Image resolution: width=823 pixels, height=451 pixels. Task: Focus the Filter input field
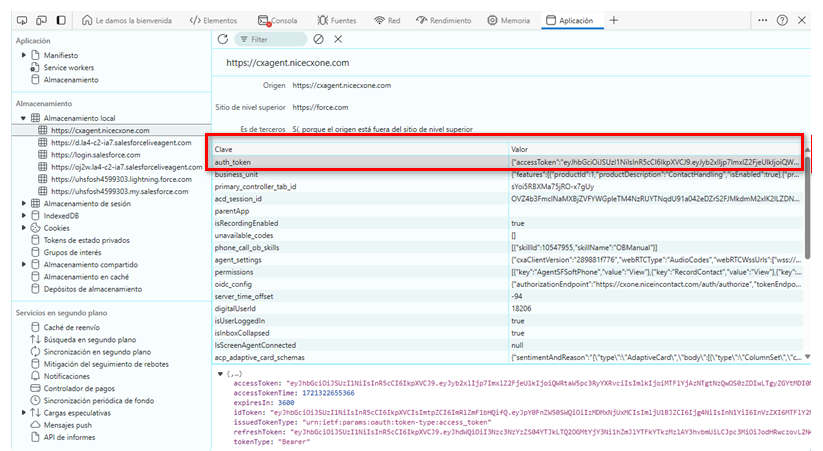271,39
